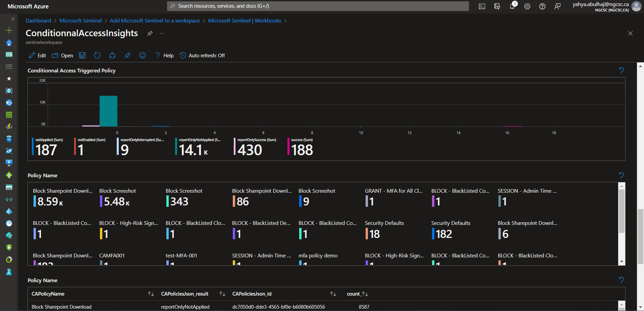Screen dimensions: 644x311
Task: Sort by count_ column arrows
Action: click(365, 294)
